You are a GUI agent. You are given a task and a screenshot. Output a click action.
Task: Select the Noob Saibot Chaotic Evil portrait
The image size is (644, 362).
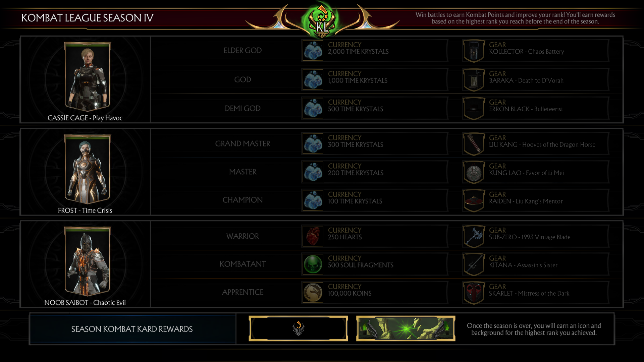tap(88, 261)
